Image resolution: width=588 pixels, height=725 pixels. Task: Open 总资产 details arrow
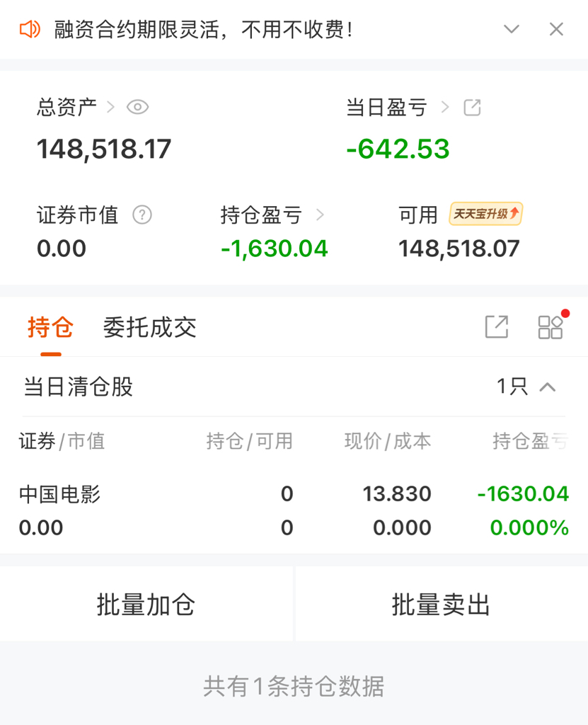[110, 108]
